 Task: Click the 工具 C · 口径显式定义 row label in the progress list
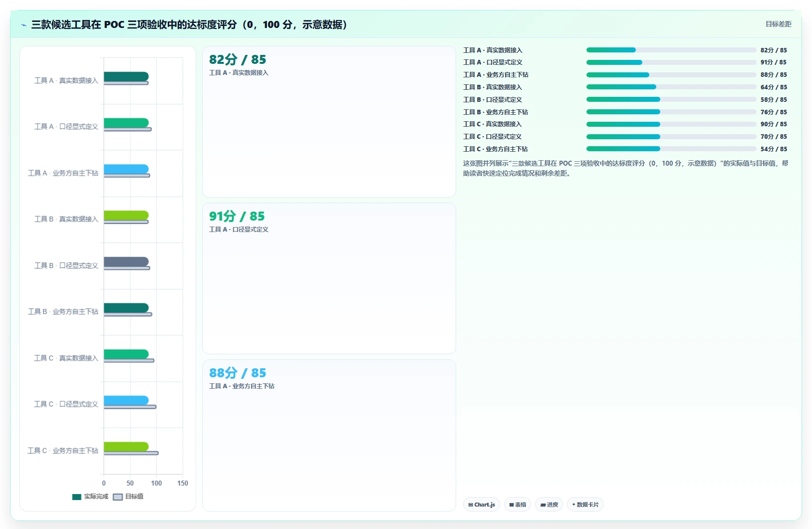492,137
